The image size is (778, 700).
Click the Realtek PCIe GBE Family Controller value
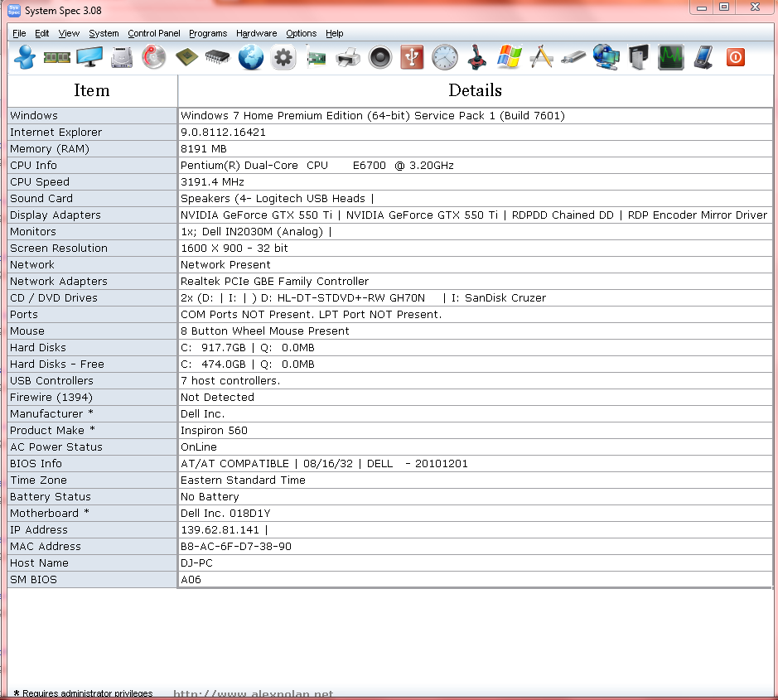pyautogui.click(x=274, y=282)
